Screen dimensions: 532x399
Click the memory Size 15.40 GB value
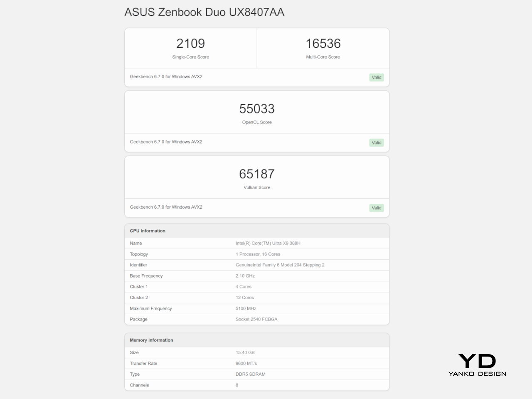pos(245,352)
